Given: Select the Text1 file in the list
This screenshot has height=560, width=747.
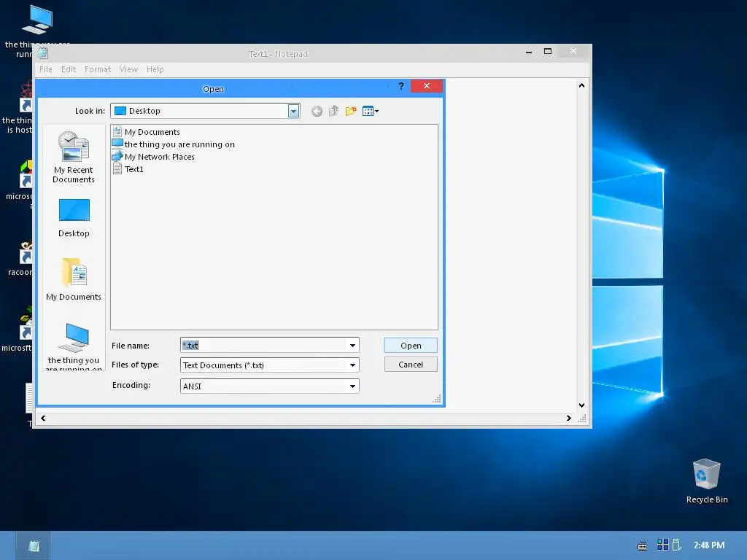Looking at the screenshot, I should 128,169.
